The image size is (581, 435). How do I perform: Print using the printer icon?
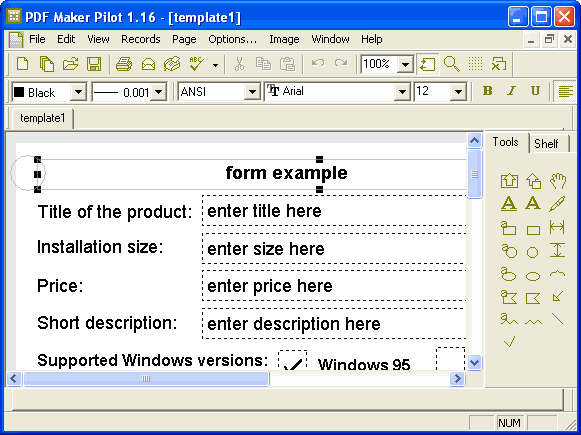point(124,64)
